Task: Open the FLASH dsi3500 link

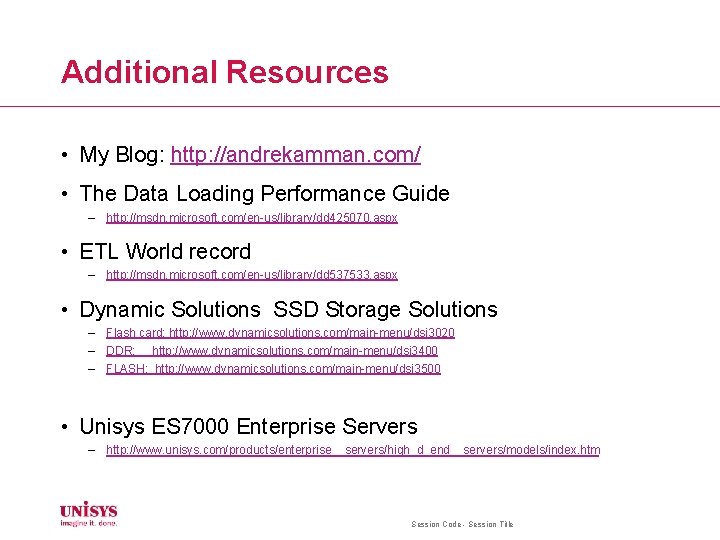Action: click(x=273, y=369)
